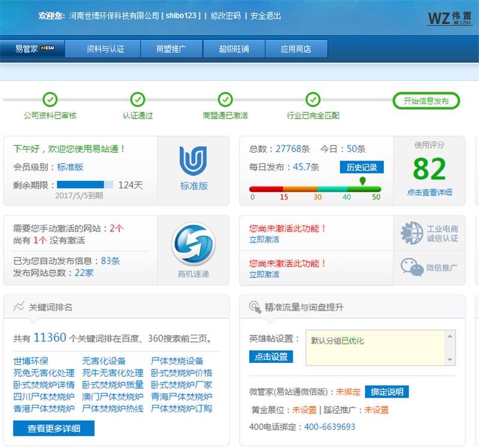Open 微信推广 via the WeChat icon

point(411,265)
